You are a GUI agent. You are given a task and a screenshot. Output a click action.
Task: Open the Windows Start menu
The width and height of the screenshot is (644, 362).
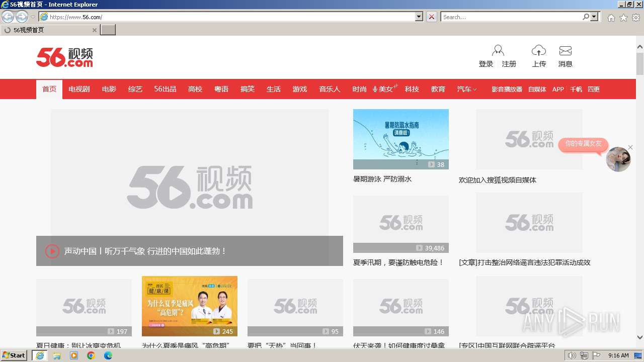point(14,355)
